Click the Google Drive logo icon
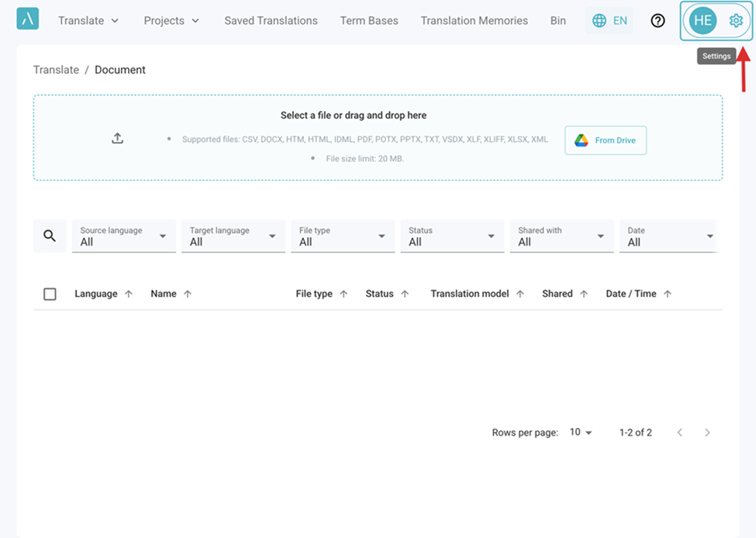The width and height of the screenshot is (756, 538). pos(582,140)
